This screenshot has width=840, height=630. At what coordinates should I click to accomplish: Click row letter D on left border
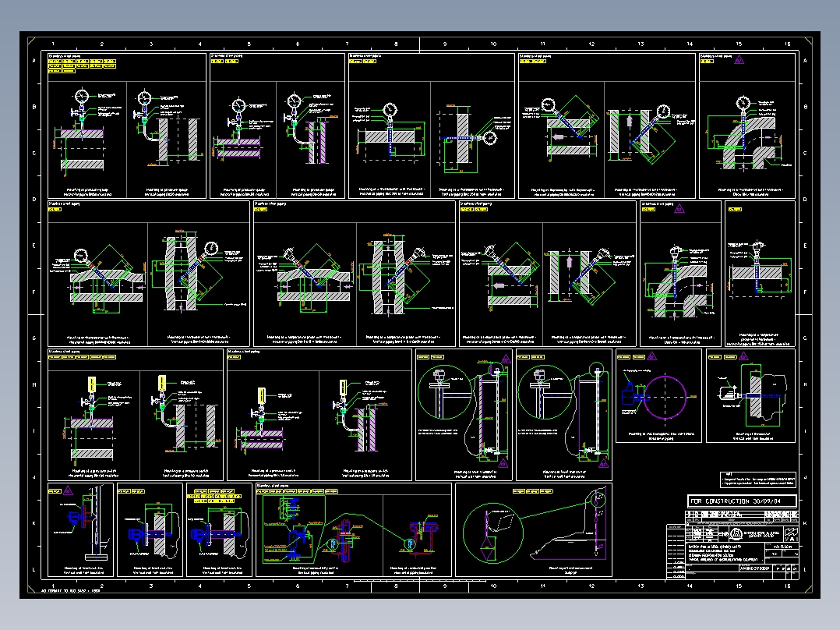(34, 200)
